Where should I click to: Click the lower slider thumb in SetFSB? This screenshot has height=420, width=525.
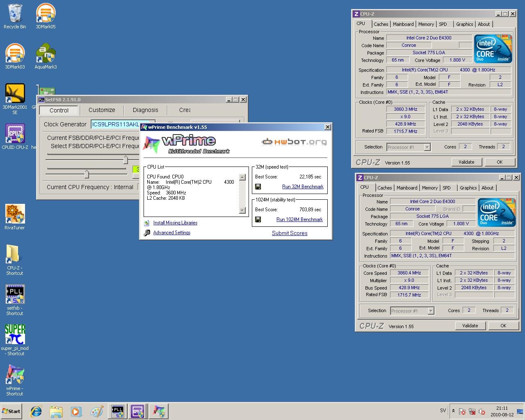[87, 174]
